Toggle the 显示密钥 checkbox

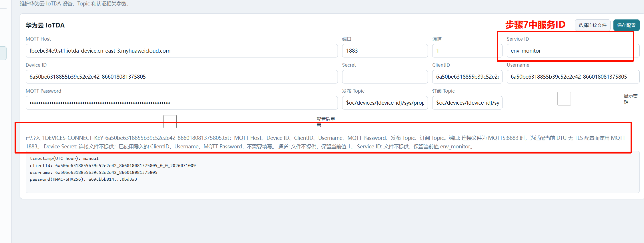[x=564, y=99]
